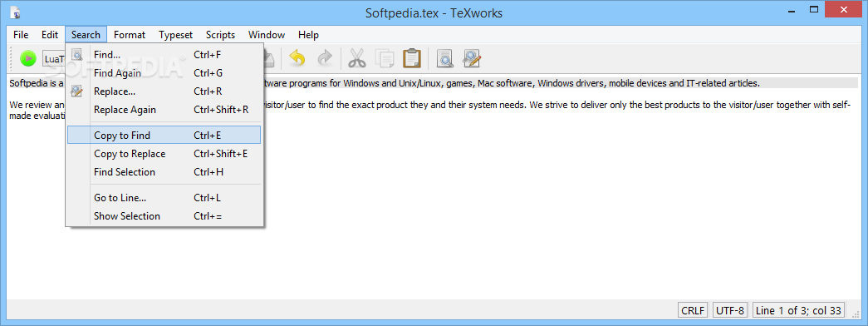868x326 pixels.
Task: Click the UTF-8 encoding indicator
Action: point(731,310)
